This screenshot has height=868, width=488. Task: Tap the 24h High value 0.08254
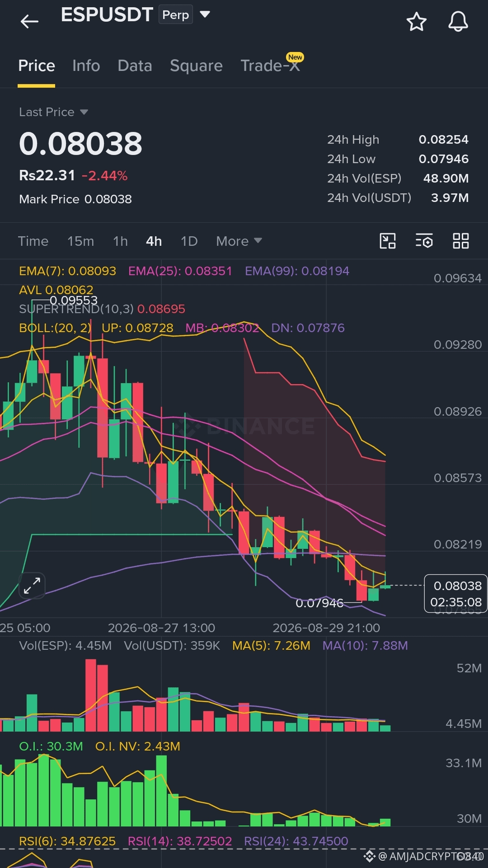tap(443, 140)
